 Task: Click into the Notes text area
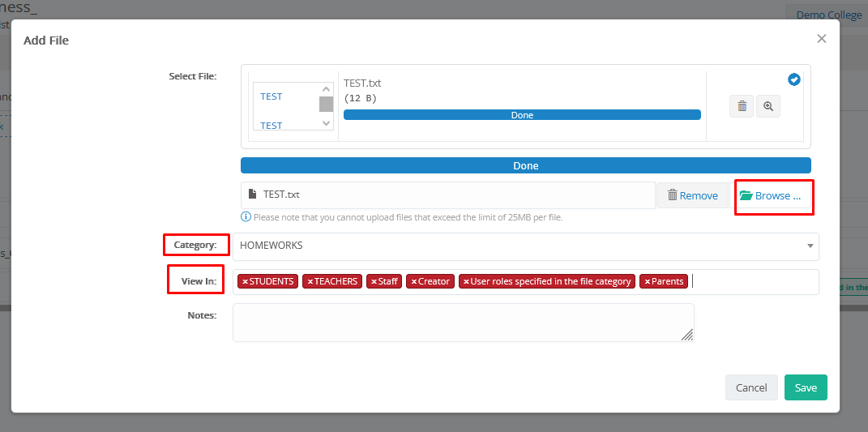point(462,323)
